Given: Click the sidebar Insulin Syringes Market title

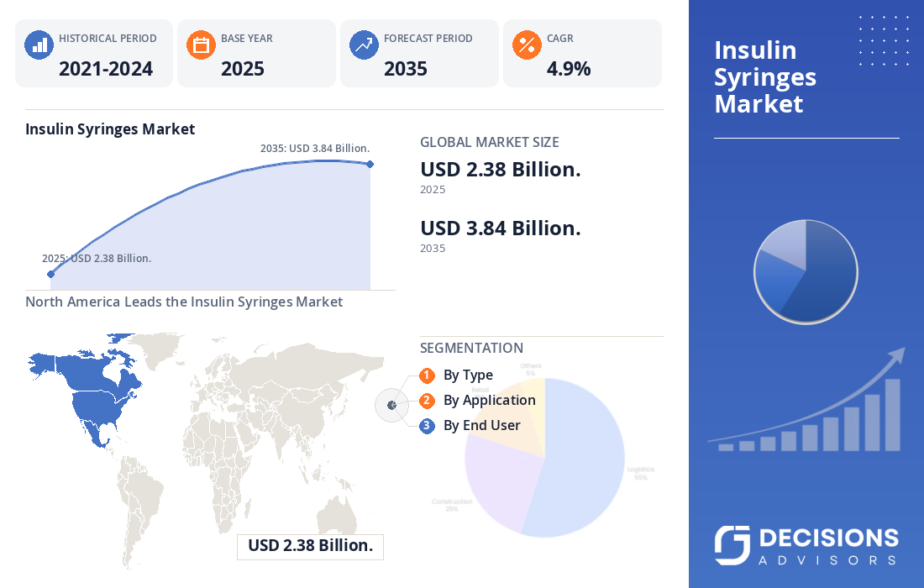Looking at the screenshot, I should (765, 77).
